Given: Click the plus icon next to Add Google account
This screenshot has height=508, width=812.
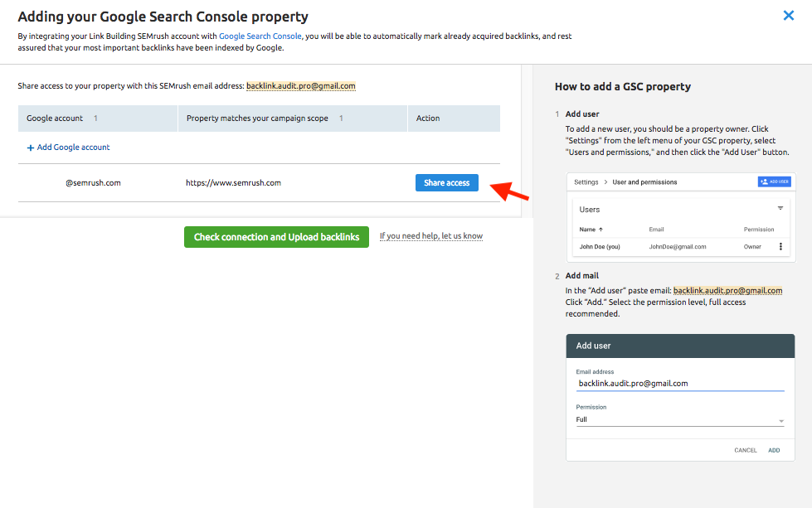Looking at the screenshot, I should 31,148.
